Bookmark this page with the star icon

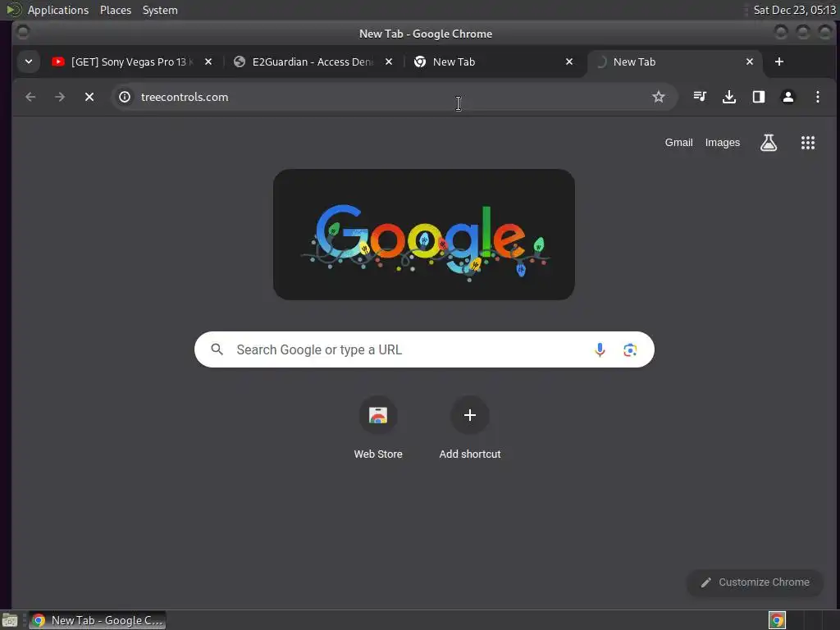[x=659, y=97]
